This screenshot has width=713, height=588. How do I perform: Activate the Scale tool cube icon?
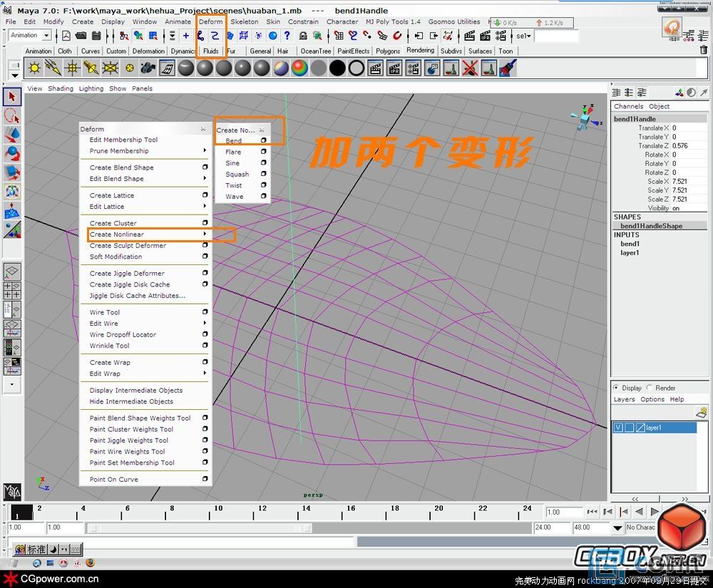pyautogui.click(x=12, y=172)
